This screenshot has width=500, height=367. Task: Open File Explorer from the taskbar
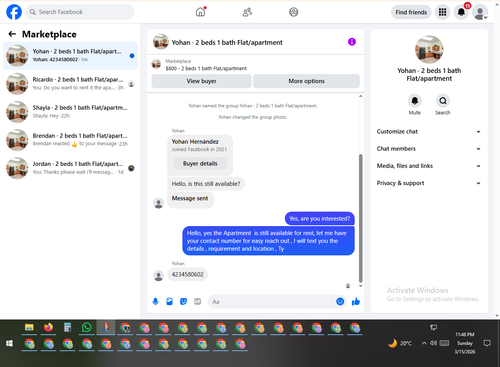tap(29, 328)
